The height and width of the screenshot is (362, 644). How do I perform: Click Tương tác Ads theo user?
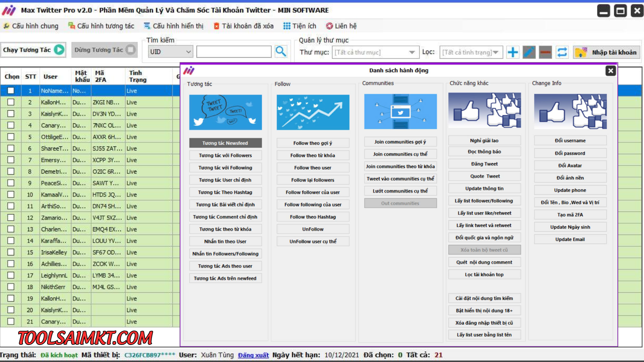(x=225, y=266)
